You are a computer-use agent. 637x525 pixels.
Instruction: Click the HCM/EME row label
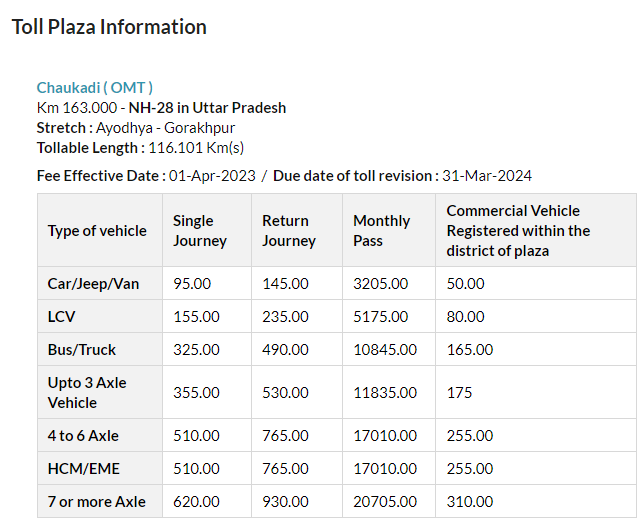[82, 469]
